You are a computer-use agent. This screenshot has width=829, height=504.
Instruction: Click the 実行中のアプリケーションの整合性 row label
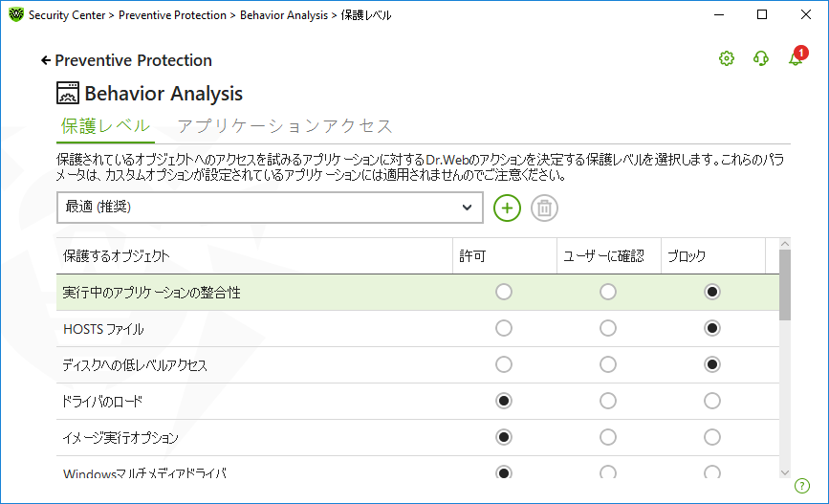(x=152, y=293)
